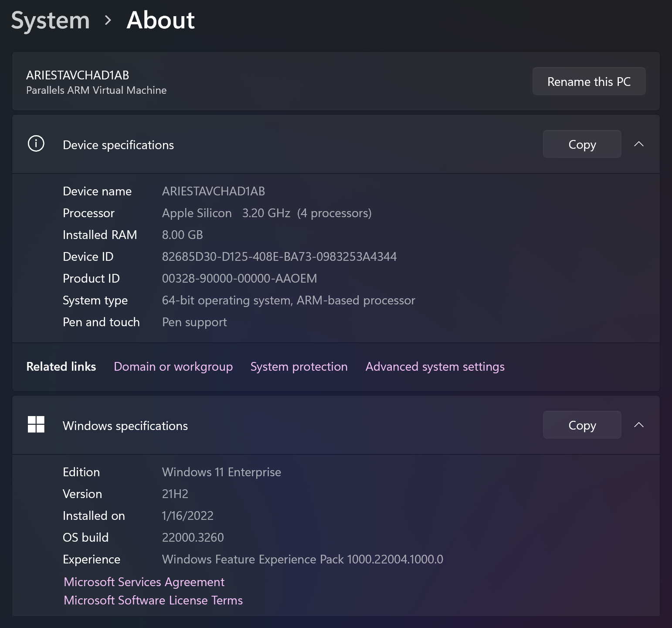The image size is (672, 628).
Task: Click Rename this PC
Action: click(x=589, y=81)
